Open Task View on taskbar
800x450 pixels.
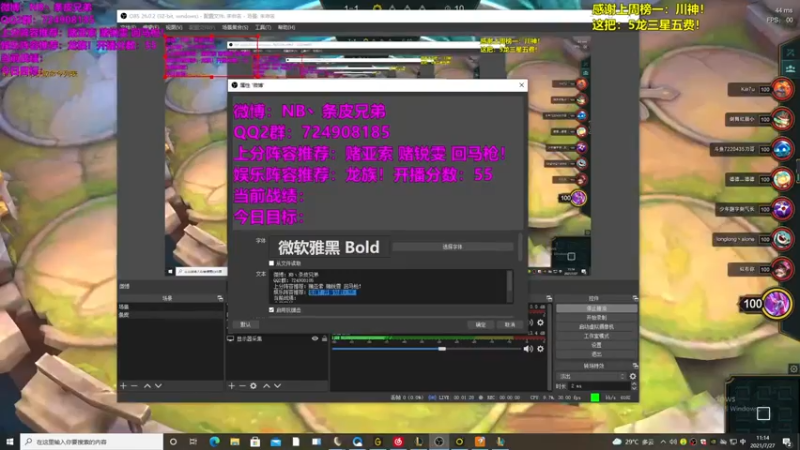coord(193,441)
